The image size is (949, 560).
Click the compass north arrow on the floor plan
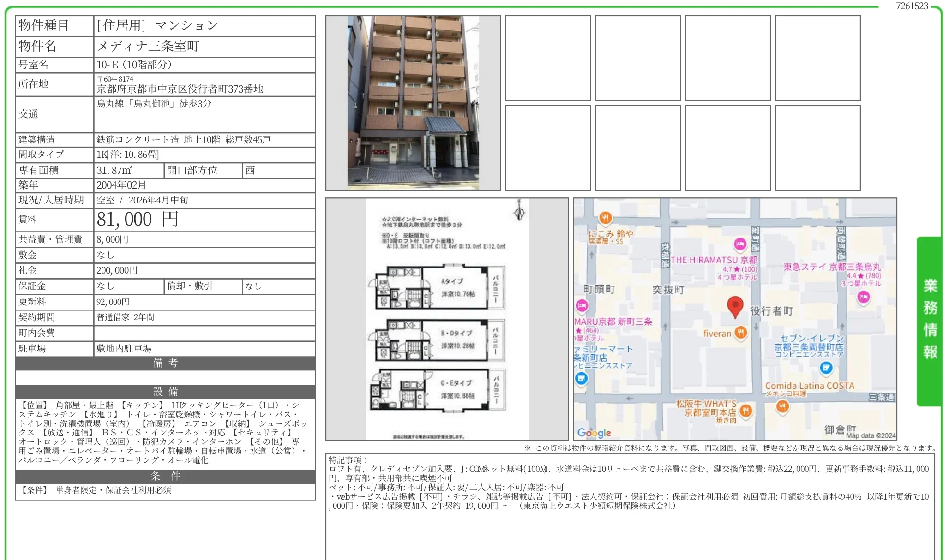click(519, 212)
